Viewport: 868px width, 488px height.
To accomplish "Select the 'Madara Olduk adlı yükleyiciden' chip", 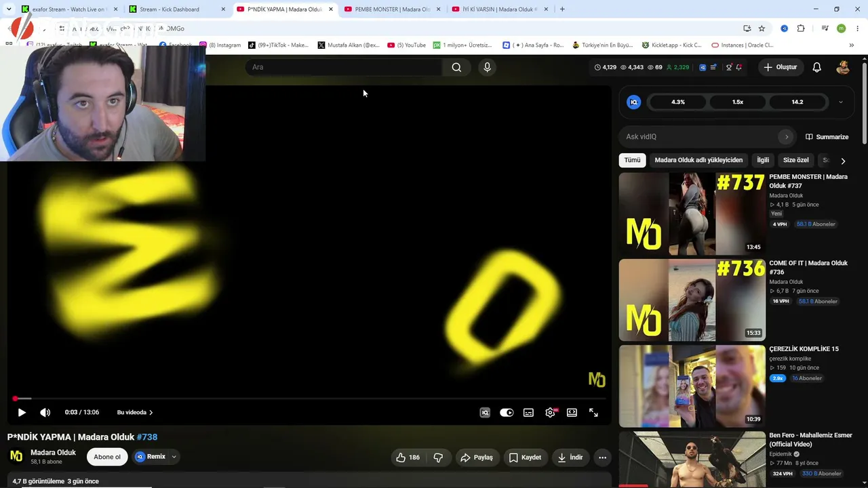I will [x=698, y=161].
